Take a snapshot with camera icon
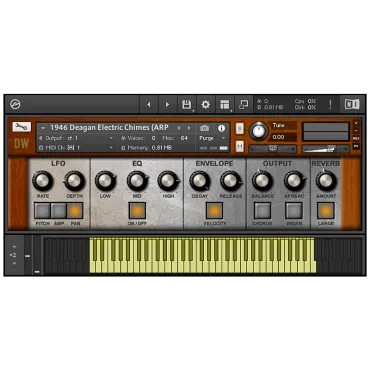 (204, 128)
